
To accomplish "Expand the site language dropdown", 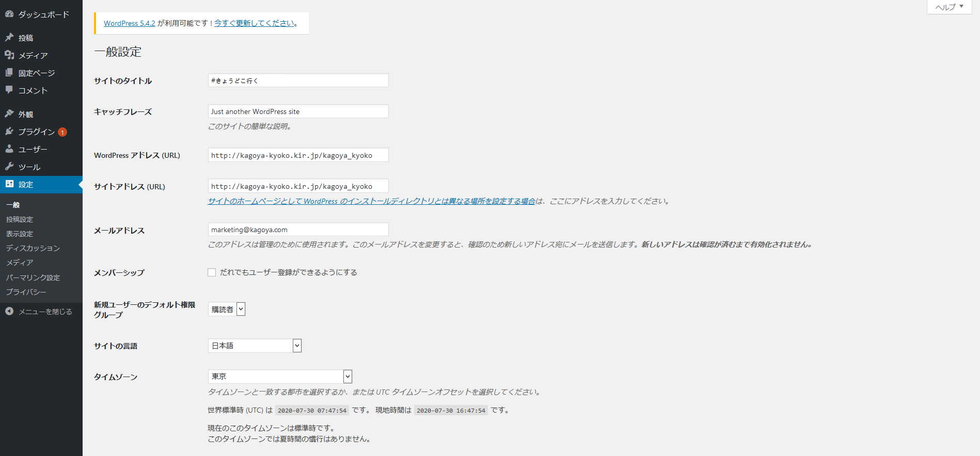I will (255, 346).
